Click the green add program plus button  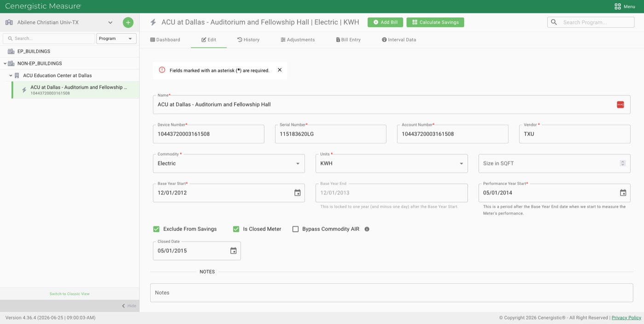click(128, 22)
